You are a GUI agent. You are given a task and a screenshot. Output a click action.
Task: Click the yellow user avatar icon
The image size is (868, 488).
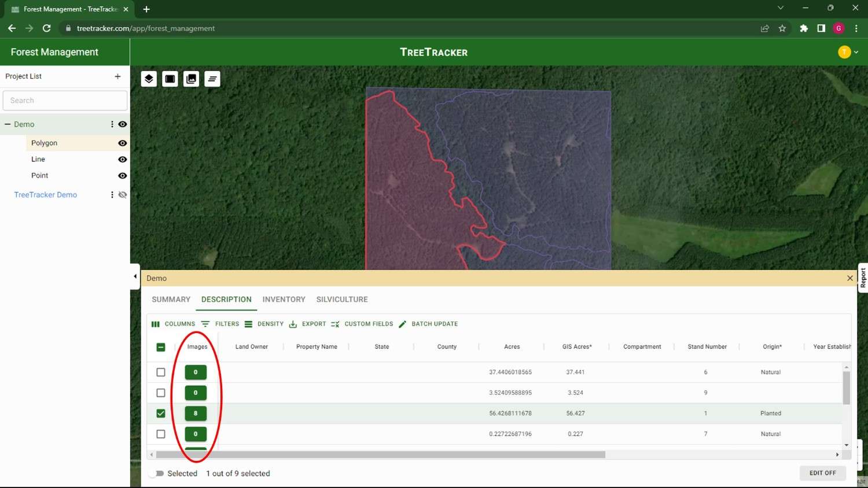click(844, 52)
